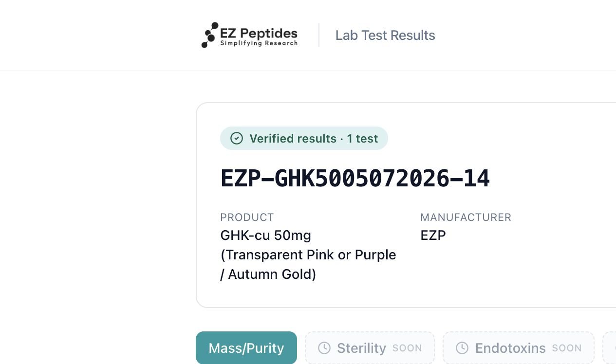Screen dimensions: 616x364
Task: Click the EZP manufacturer value
Action: pyautogui.click(x=433, y=236)
